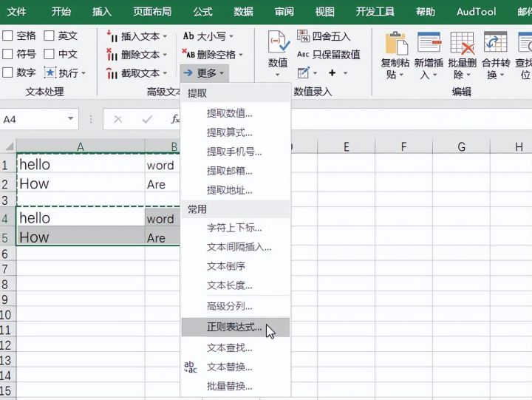
Task: Switch to the 数据 ribbon tab
Action: 244,12
